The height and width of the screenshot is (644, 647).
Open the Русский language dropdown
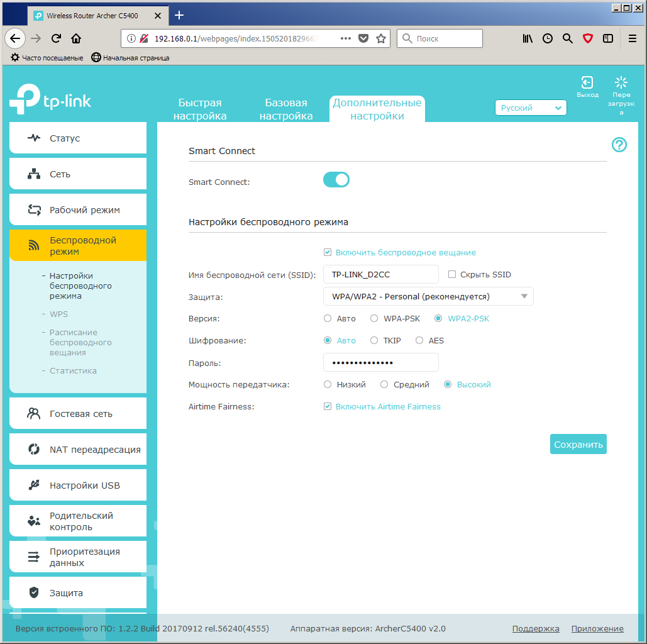point(531,108)
